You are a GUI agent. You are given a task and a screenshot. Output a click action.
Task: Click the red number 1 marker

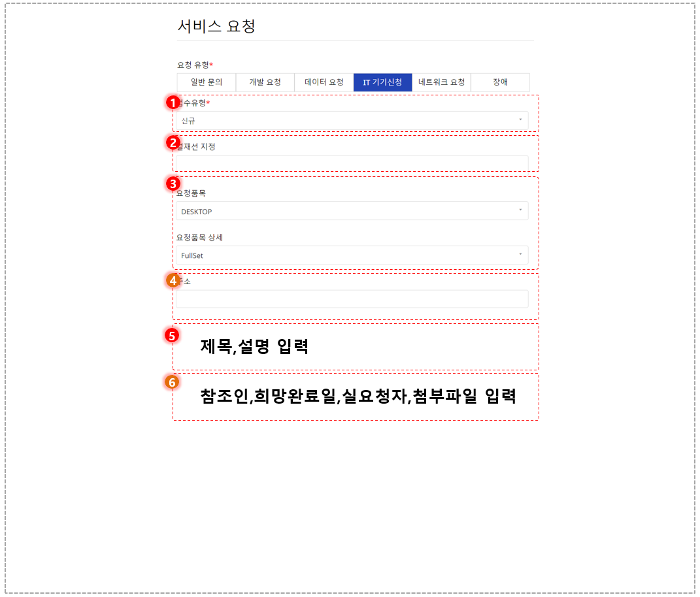(x=173, y=103)
